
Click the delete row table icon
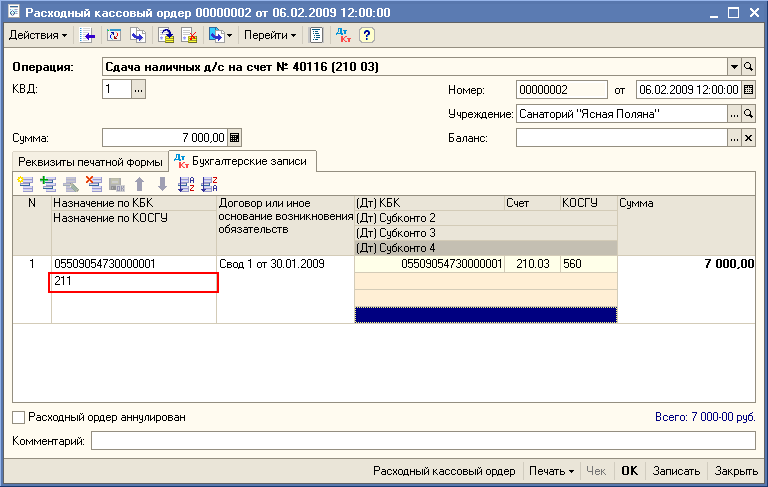(x=94, y=184)
